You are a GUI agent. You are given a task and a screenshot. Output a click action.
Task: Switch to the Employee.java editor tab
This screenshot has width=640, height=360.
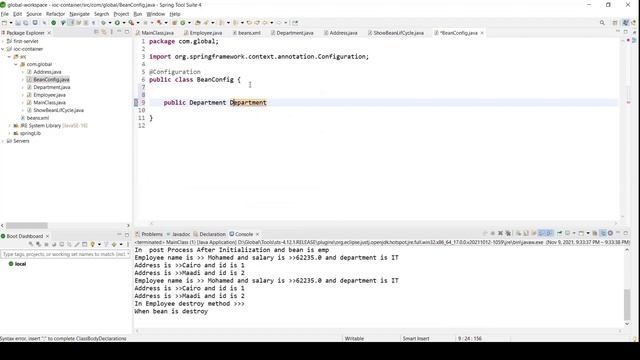pyautogui.click(x=206, y=33)
